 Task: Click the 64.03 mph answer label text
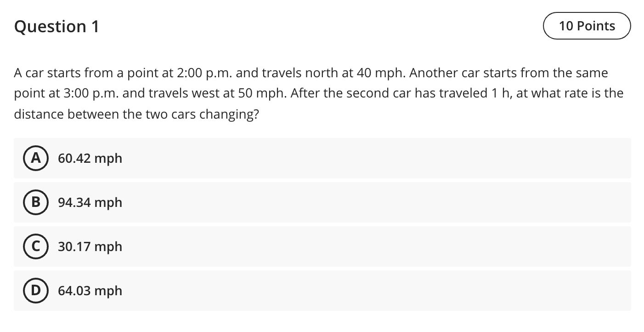pyautogui.click(x=90, y=291)
